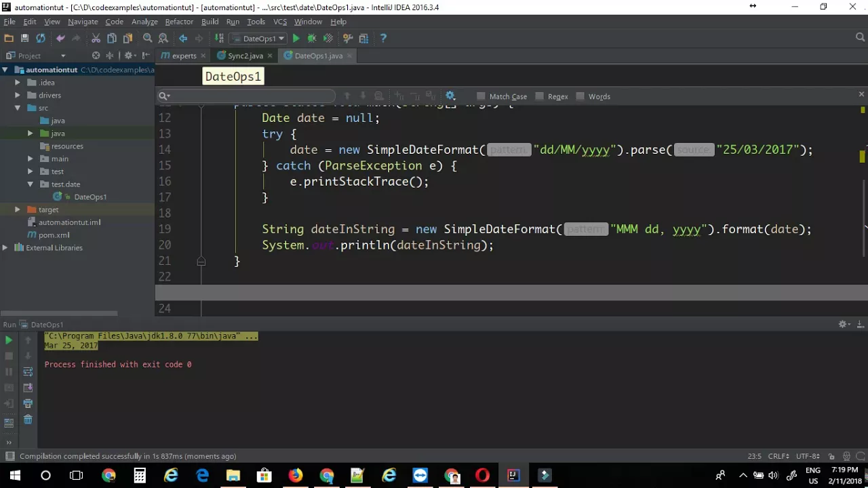
Task: Click the Cut scissors icon
Action: (96, 39)
